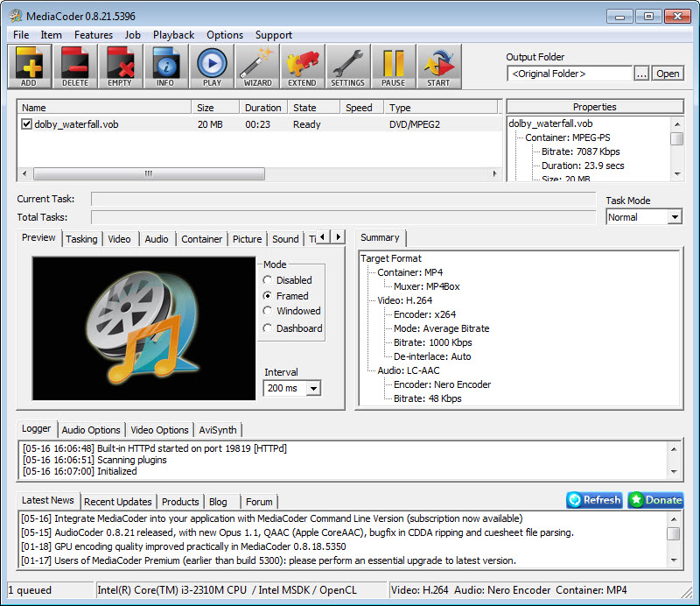Click the Donate button
The image size is (700, 606).
tap(655, 500)
